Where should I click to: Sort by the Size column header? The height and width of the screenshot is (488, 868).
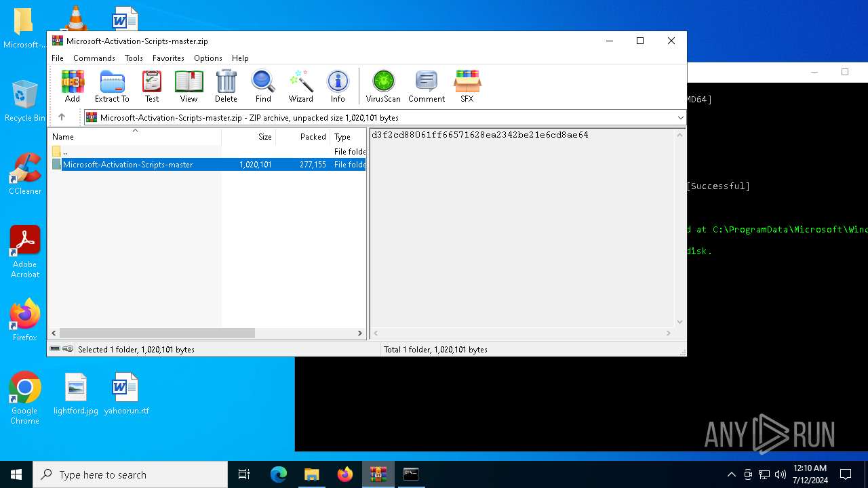(x=249, y=136)
